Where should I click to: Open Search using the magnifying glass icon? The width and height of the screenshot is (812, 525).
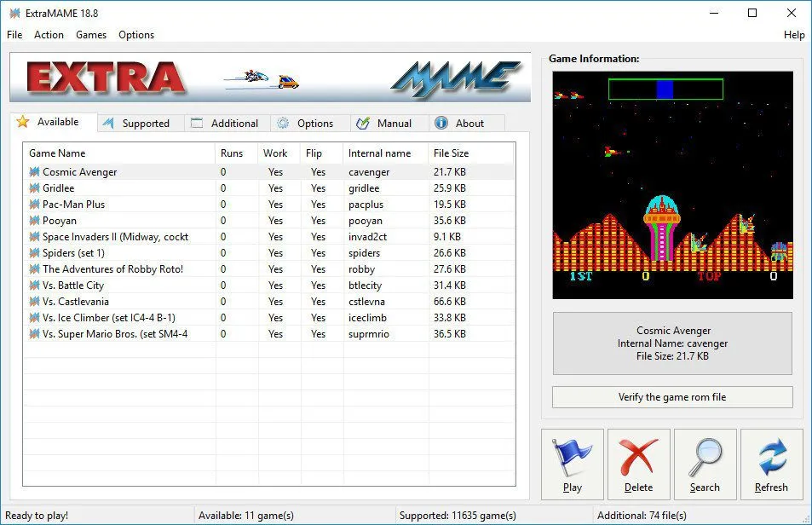click(705, 457)
